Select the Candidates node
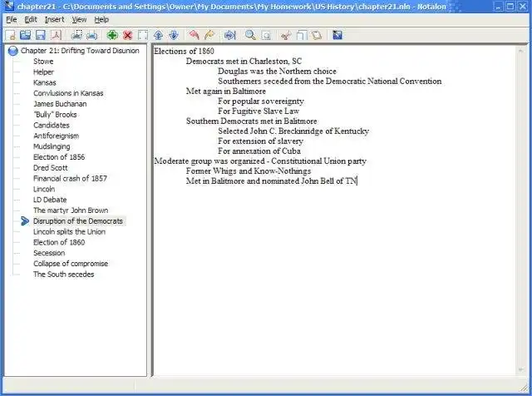532x396 pixels. [52, 125]
